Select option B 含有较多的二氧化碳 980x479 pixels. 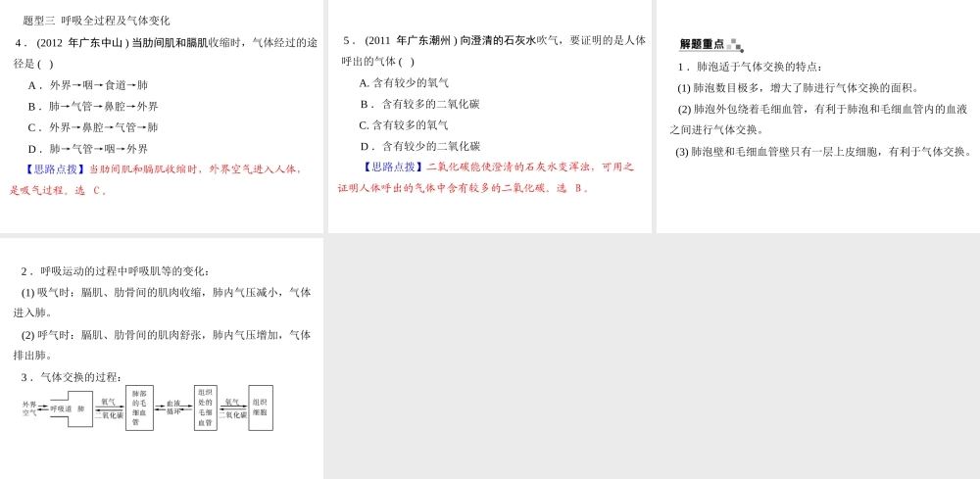tap(420, 104)
